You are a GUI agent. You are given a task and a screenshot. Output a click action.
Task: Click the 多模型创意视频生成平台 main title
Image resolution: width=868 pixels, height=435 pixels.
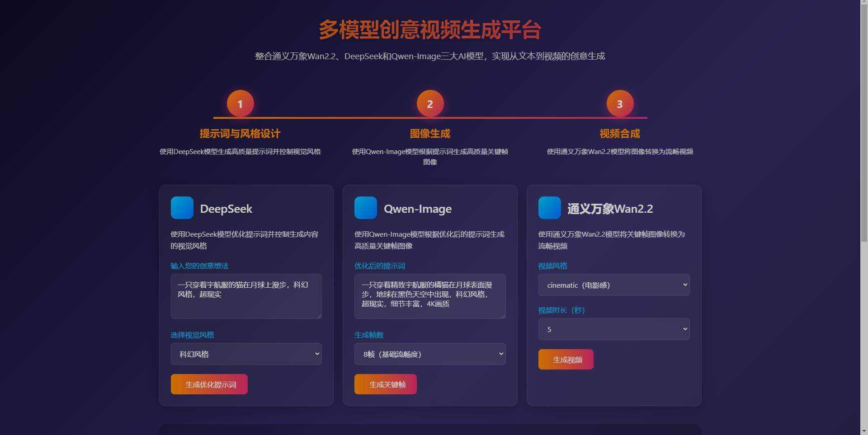point(430,30)
